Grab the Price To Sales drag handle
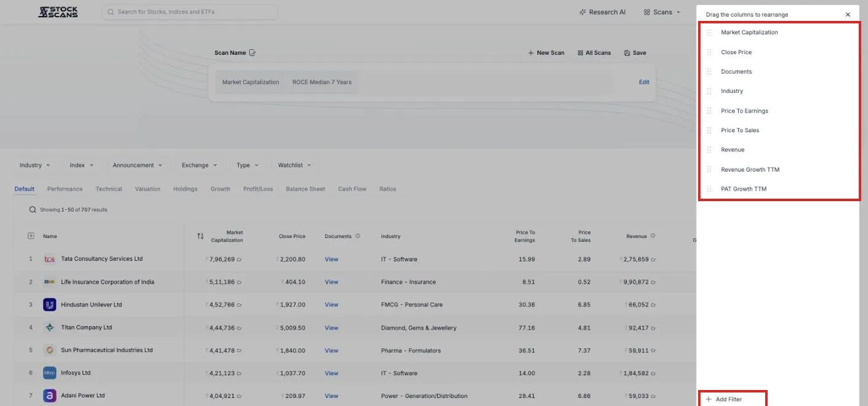868x406 pixels. click(709, 130)
